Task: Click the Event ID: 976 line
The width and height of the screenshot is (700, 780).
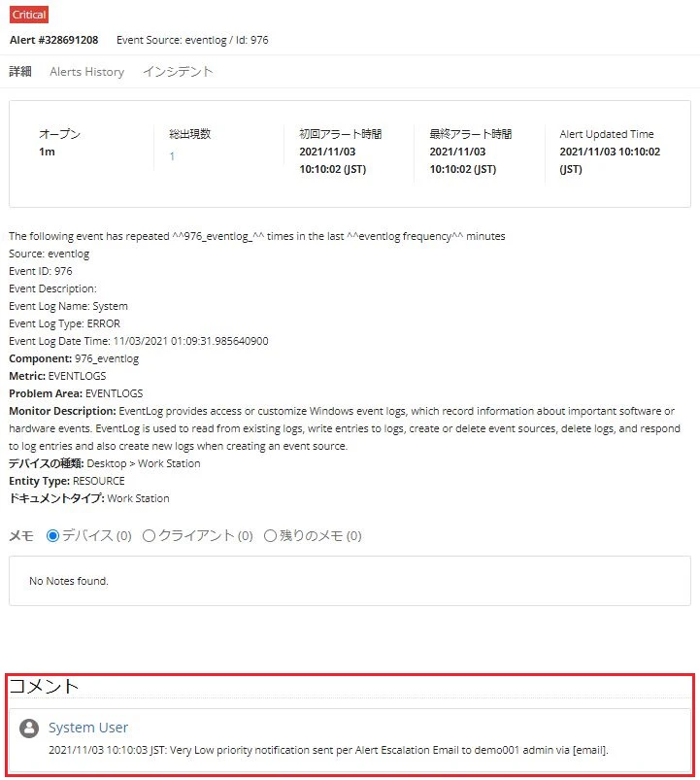Action: tap(41, 271)
